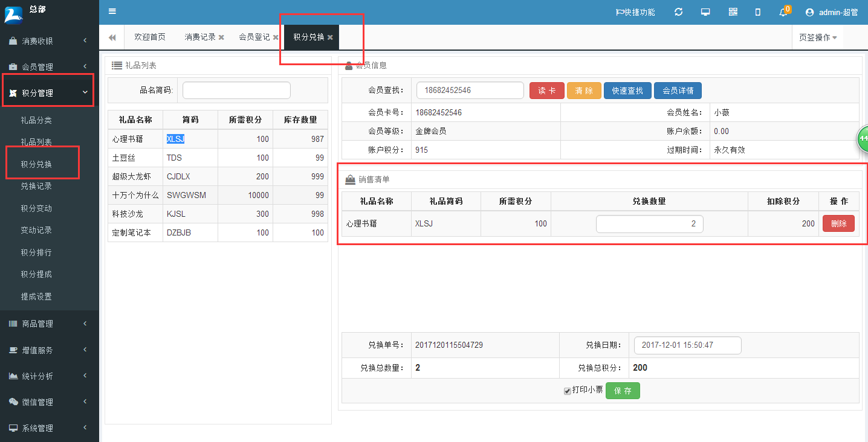Expand the 会员管理 sidebar menu

[48, 67]
